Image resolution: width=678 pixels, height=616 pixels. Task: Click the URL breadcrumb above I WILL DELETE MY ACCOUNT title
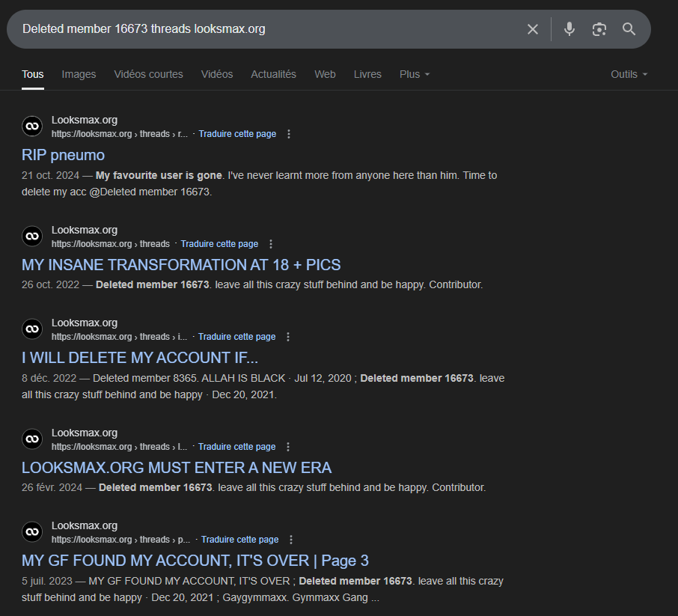119,337
